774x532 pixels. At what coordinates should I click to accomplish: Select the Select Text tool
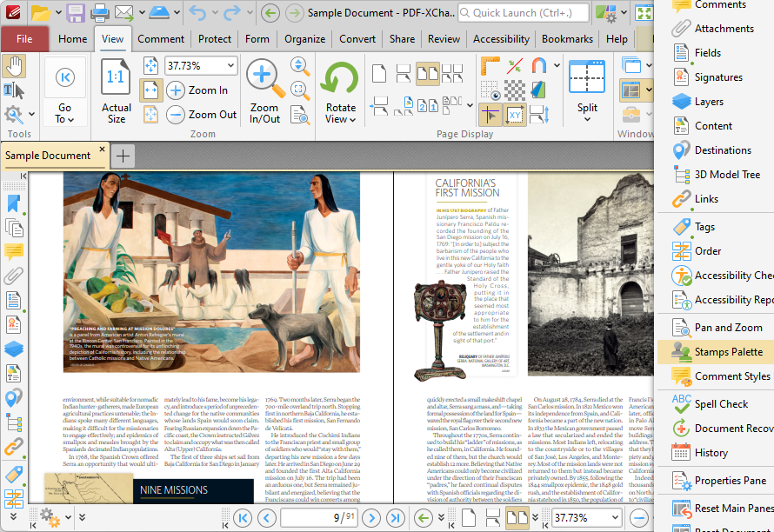click(14, 90)
